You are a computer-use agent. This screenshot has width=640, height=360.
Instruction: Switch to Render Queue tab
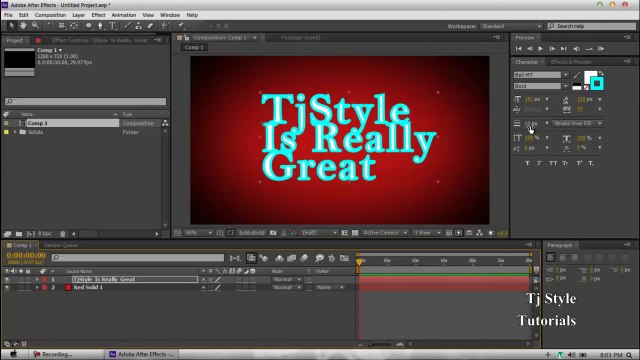61,245
